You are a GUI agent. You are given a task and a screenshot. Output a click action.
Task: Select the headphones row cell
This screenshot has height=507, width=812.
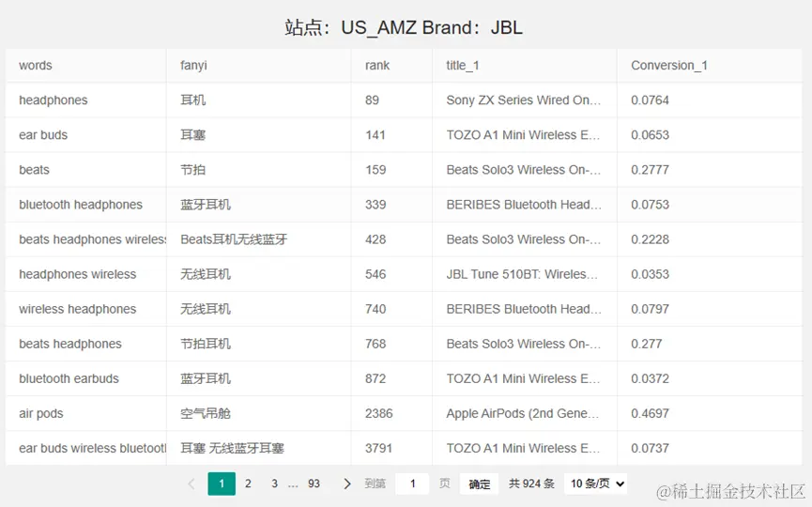pos(54,100)
